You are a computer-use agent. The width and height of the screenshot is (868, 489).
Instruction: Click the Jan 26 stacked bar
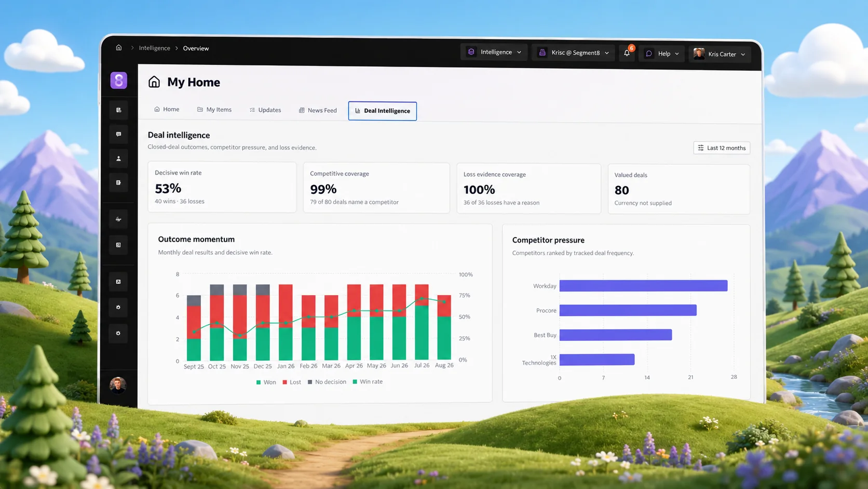(286, 323)
